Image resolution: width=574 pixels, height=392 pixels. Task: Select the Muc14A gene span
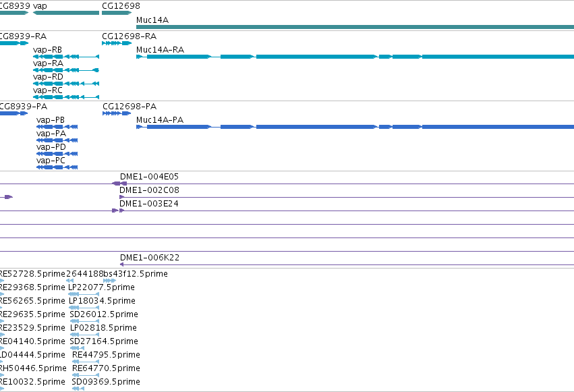pyautogui.click(x=355, y=27)
